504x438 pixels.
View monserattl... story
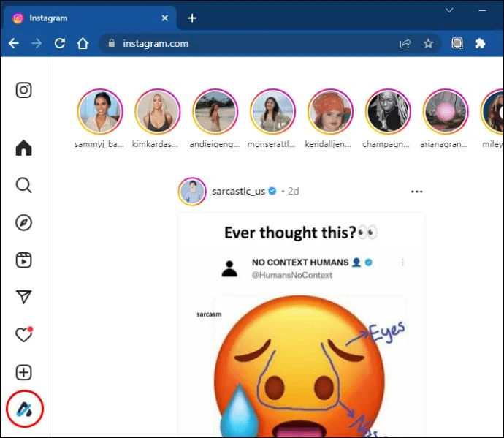point(272,112)
